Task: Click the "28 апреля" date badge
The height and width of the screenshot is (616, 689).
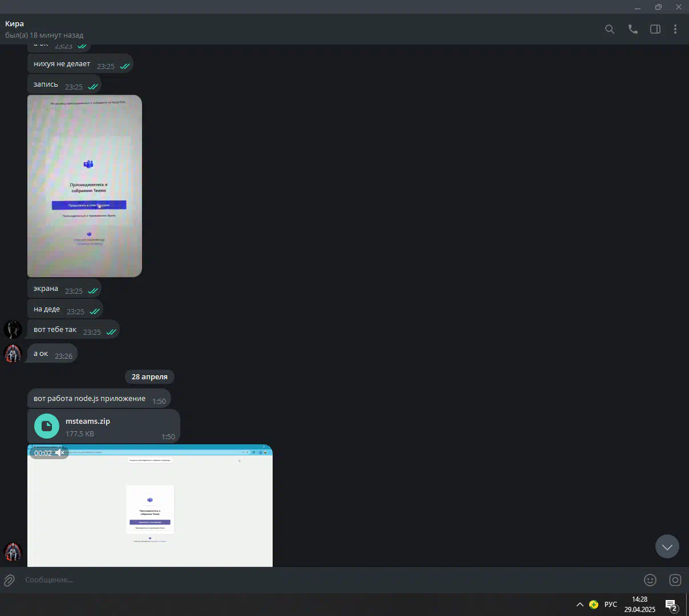Action: coord(149,377)
